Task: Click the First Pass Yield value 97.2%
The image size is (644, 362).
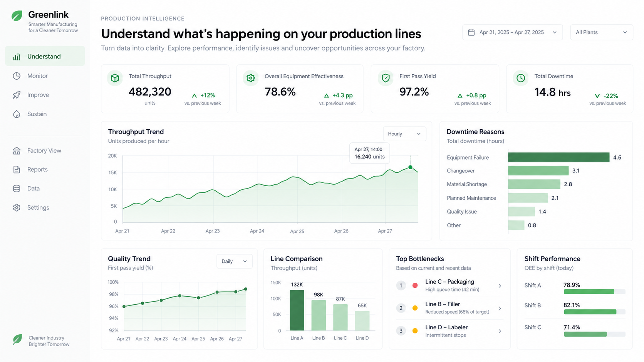Action: coord(414,92)
